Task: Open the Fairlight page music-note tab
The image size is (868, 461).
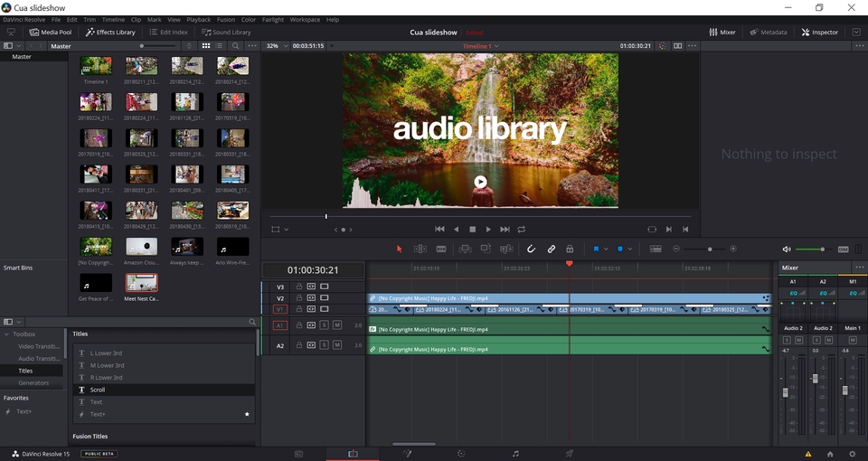Action: click(x=515, y=454)
